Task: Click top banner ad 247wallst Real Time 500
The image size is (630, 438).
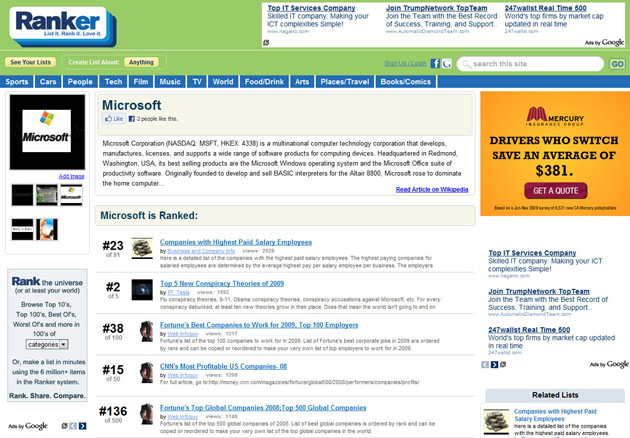Action: 546,8
